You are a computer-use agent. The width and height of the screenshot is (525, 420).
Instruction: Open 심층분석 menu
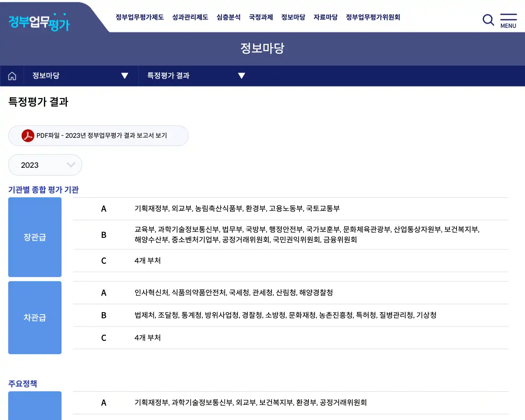pyautogui.click(x=228, y=17)
